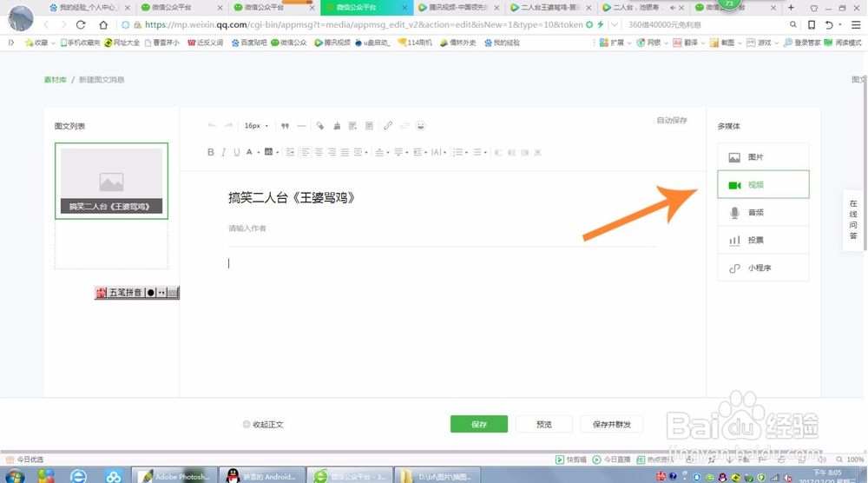The image size is (868, 483).
Task: Toggle underline formatting
Action: point(236,152)
